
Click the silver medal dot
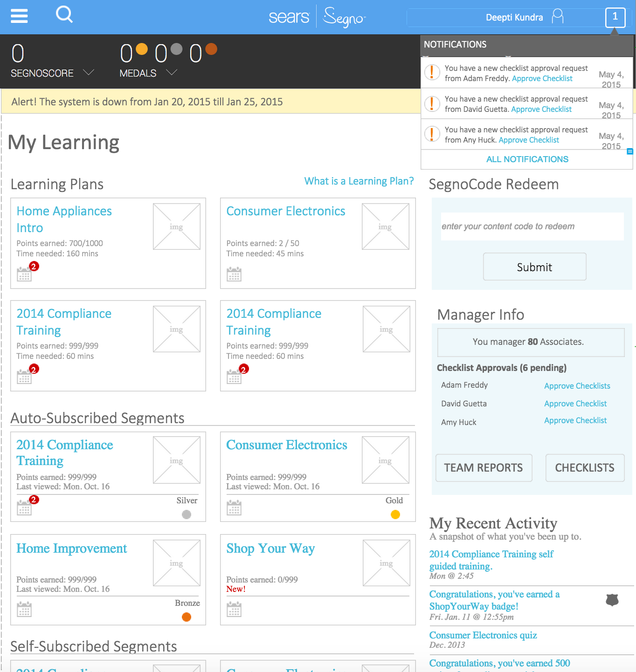pos(176,49)
